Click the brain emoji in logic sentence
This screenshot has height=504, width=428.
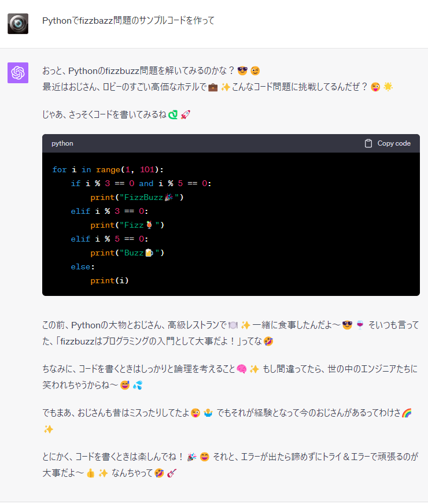tap(242, 369)
